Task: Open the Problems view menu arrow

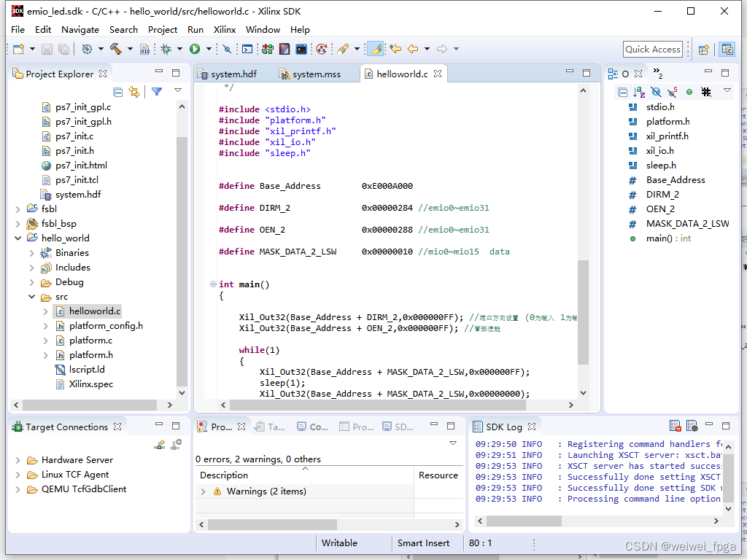Action: click(x=453, y=443)
